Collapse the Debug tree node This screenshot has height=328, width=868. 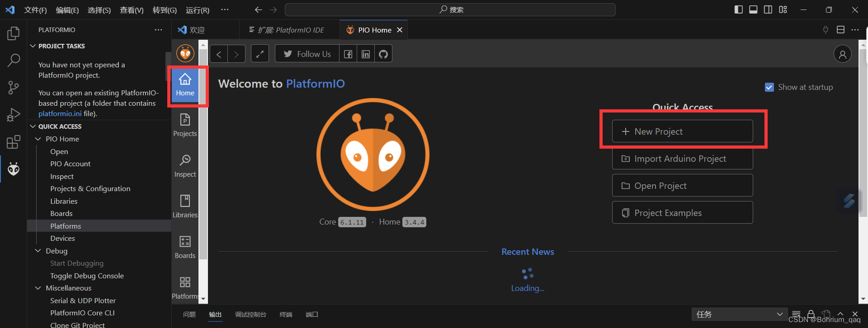(38, 251)
